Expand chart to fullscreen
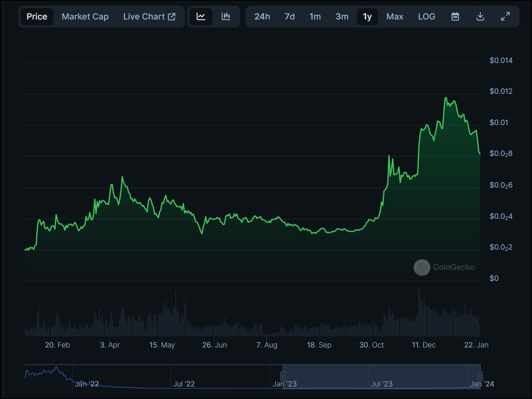This screenshot has width=532, height=399. pos(505,17)
